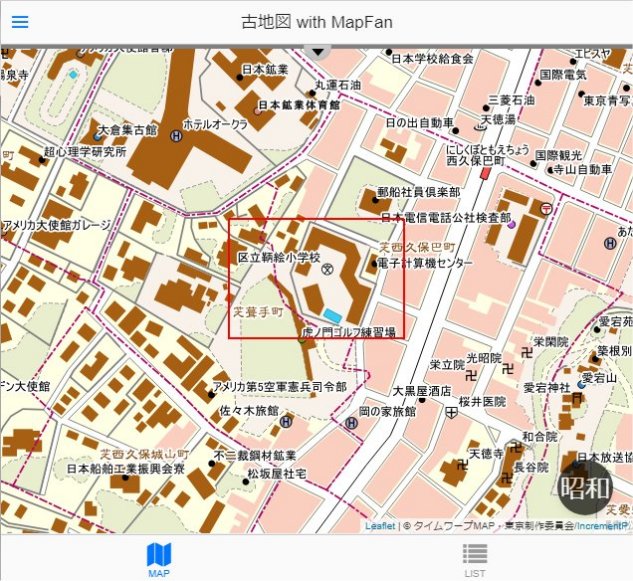The image size is (633, 581).
Task: Click the 虎ノ門ゴルフ練習場 label
Action: 348,332
